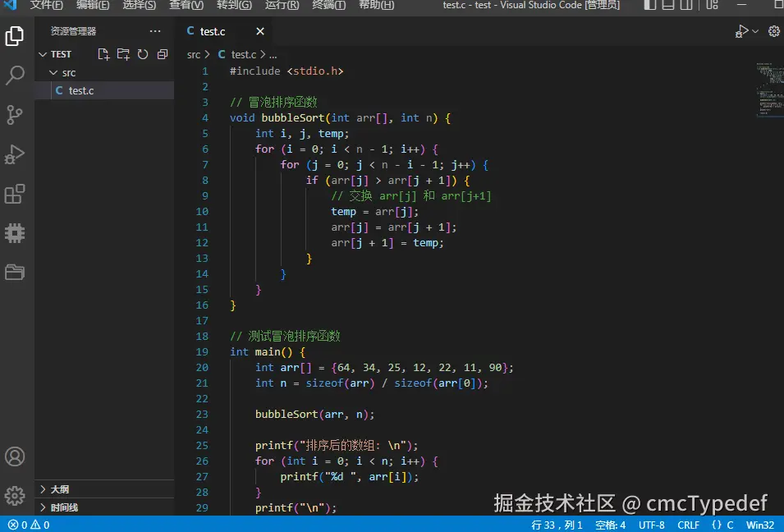Screen dimensions: 784x532
Task: Open the Source Control view
Action: tap(15, 114)
